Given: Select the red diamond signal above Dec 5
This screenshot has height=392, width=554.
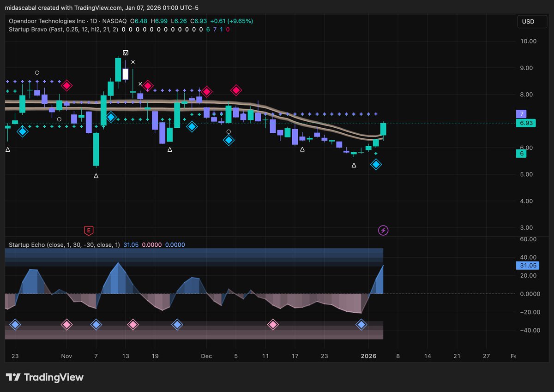Looking at the screenshot, I should tap(236, 90).
